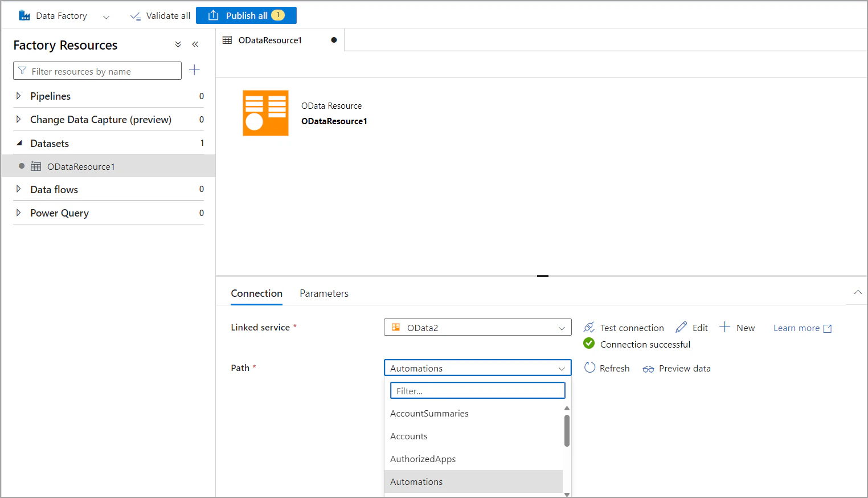The width and height of the screenshot is (868, 498).
Task: Click scroll-up arrow in path list
Action: (x=567, y=409)
